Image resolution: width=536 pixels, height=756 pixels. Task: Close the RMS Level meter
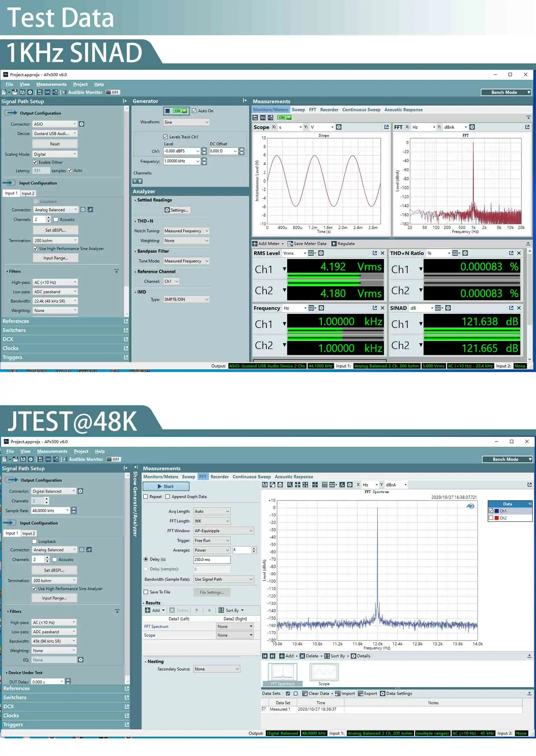click(x=382, y=253)
